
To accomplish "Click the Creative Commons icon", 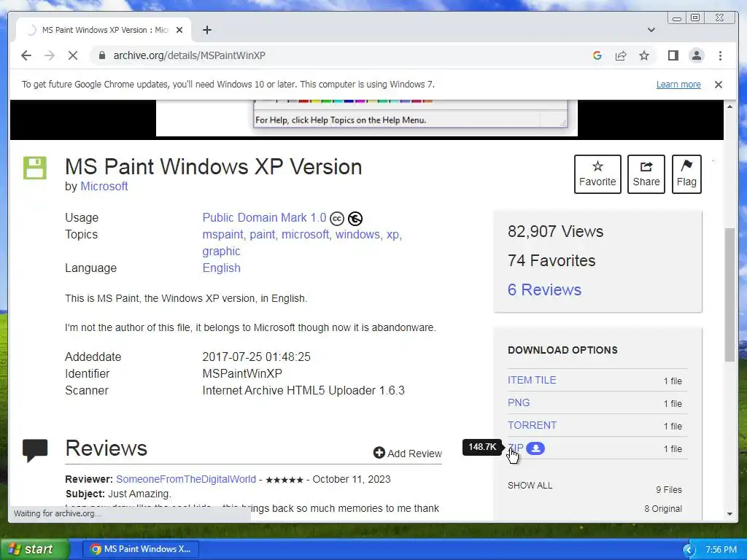I will pyautogui.click(x=337, y=219).
